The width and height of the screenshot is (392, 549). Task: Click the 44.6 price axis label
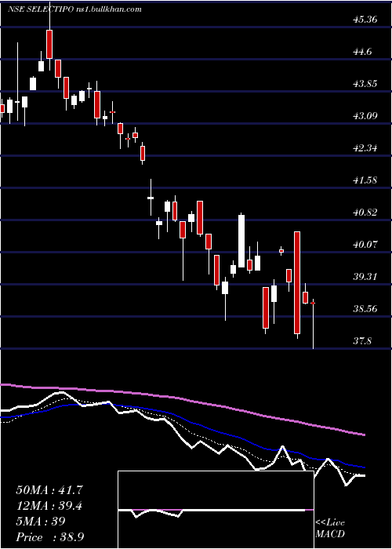point(363,52)
